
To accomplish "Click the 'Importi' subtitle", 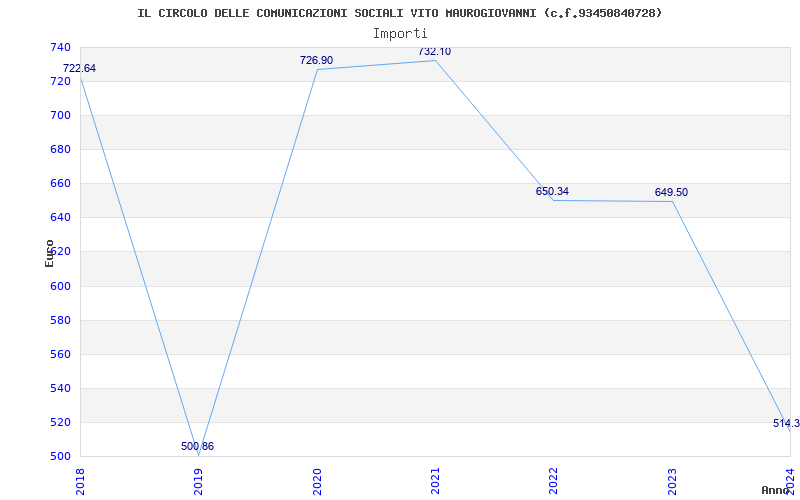I will 399,34.
